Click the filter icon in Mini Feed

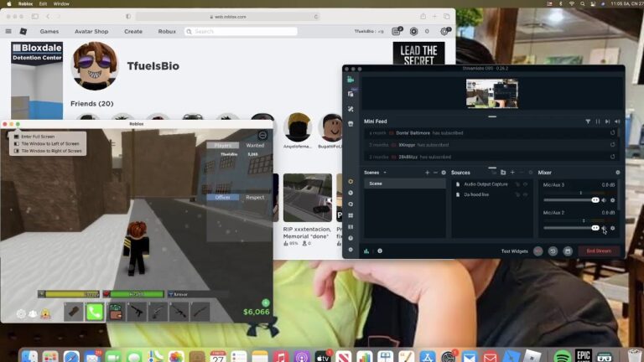click(x=588, y=122)
